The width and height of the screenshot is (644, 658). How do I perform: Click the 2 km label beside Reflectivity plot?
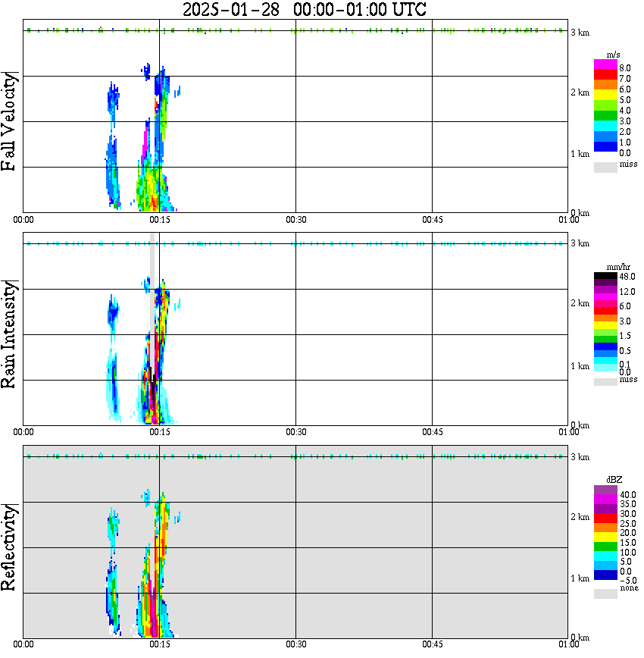[x=580, y=517]
